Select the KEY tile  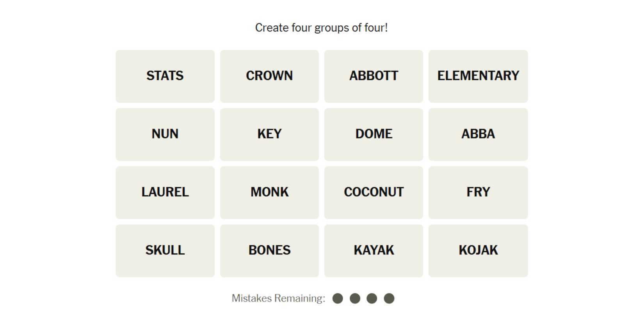tap(269, 134)
